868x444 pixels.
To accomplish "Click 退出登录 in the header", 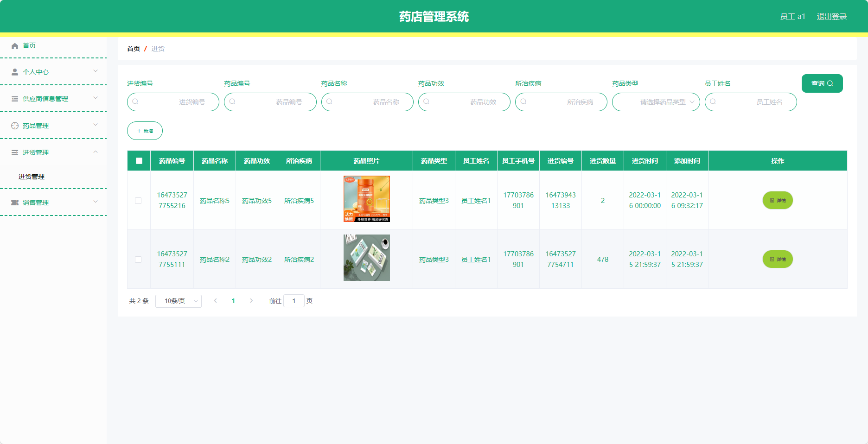I will pos(832,17).
